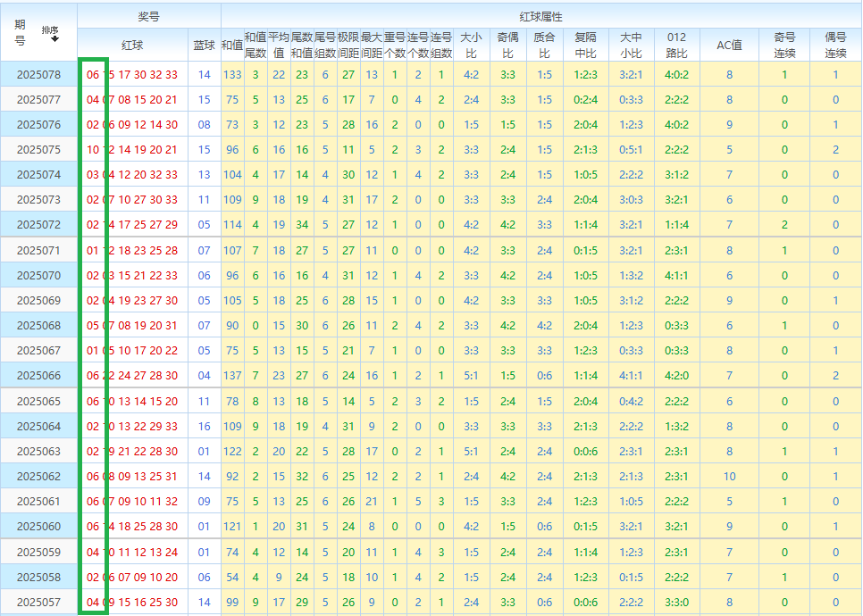This screenshot has width=863, height=616.
Task: Click the 红球 column header
Action: tap(132, 46)
